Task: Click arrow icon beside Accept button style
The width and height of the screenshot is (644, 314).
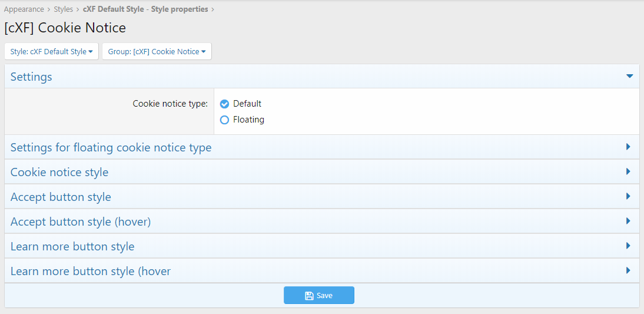Action: tap(628, 197)
